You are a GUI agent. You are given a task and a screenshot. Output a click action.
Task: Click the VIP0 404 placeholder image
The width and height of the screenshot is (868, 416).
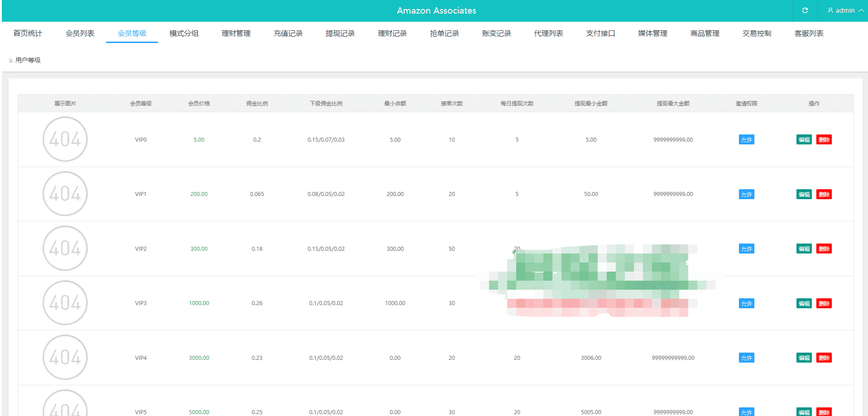click(x=65, y=139)
